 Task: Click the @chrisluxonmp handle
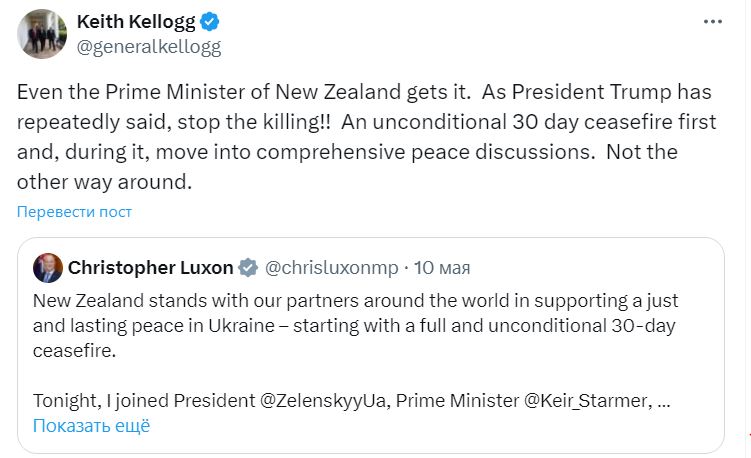[x=330, y=268]
